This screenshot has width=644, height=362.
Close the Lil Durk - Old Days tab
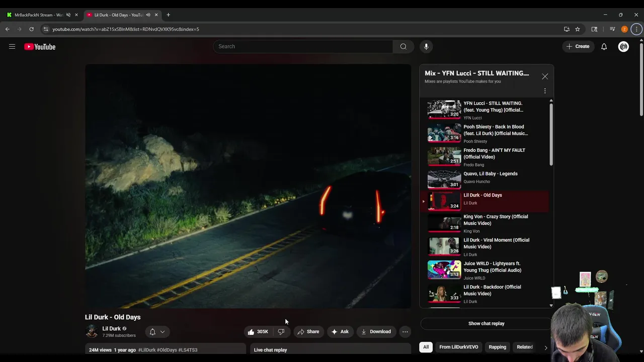click(x=156, y=15)
